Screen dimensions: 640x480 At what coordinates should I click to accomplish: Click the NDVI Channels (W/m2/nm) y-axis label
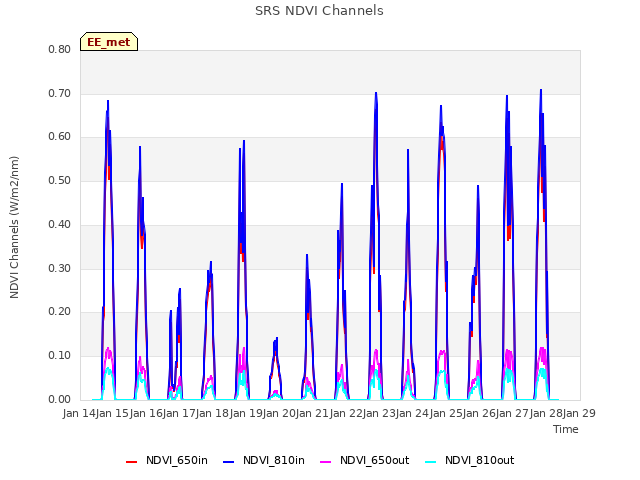pos(14,227)
